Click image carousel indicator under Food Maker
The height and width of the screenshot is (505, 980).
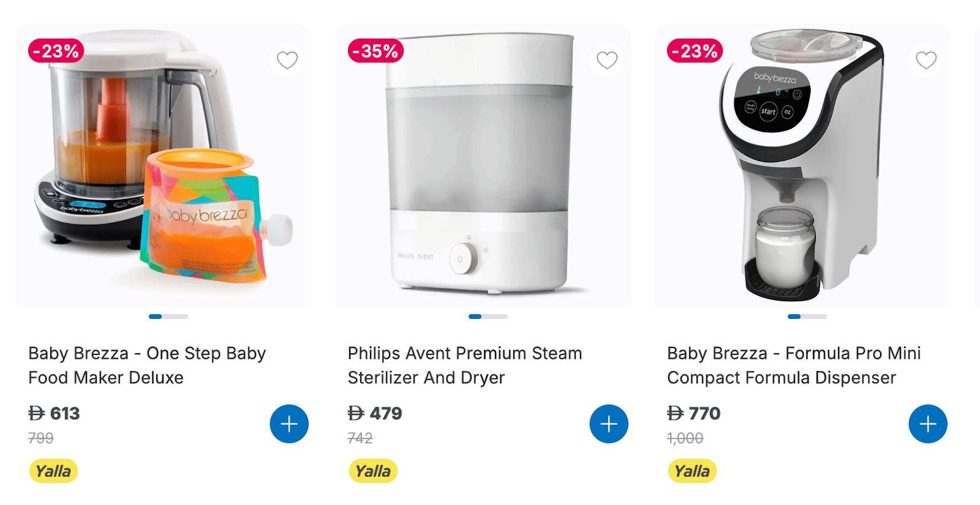pyautogui.click(x=168, y=316)
